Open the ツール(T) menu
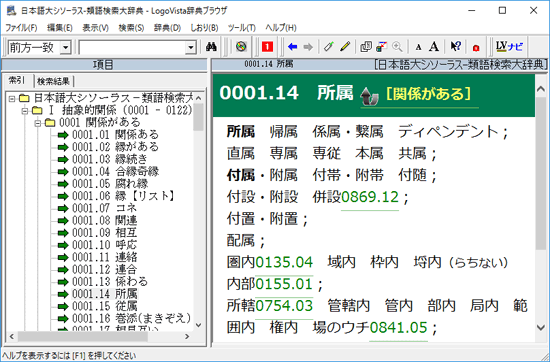The height and width of the screenshot is (362, 550). (242, 28)
